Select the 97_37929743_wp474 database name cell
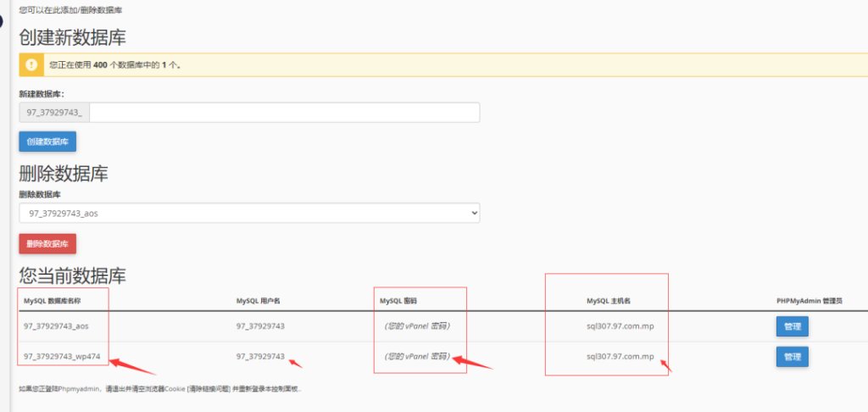The width and height of the screenshot is (868, 412). tap(62, 357)
